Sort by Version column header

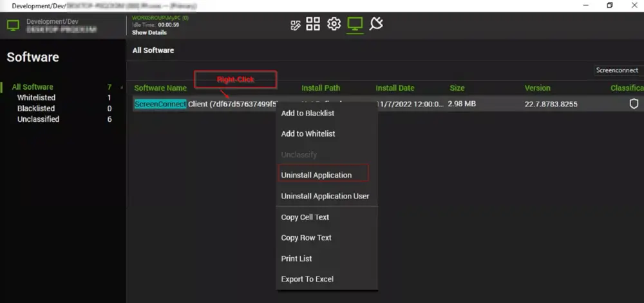coord(537,88)
